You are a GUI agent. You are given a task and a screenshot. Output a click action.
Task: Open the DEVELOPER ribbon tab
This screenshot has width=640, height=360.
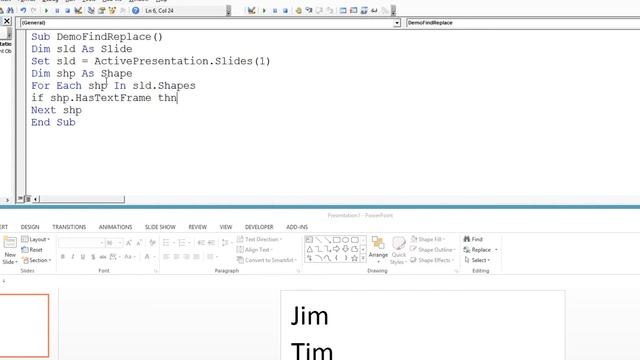259,227
